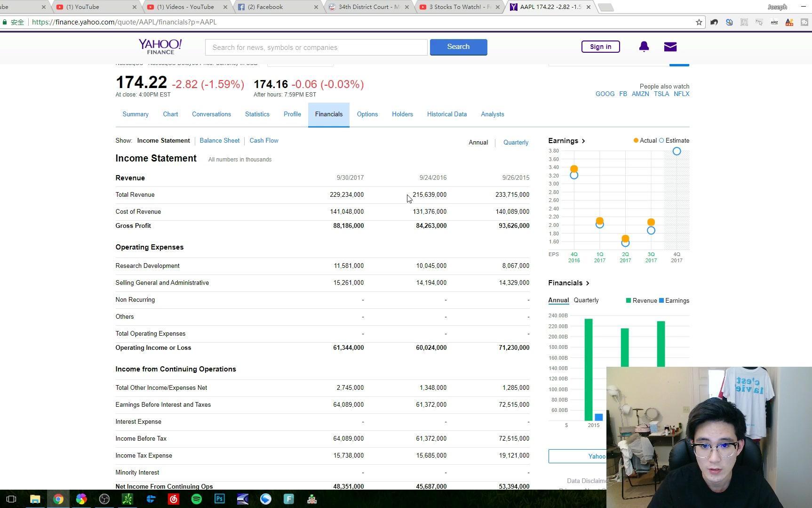Switch to Chrome in the taskbar
This screenshot has height=508, width=812.
tap(58, 499)
